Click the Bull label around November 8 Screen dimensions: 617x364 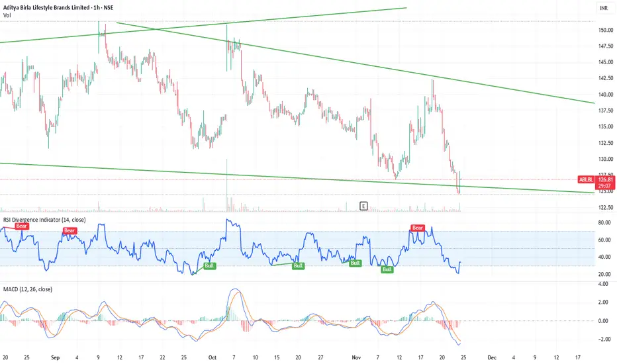(x=387, y=269)
